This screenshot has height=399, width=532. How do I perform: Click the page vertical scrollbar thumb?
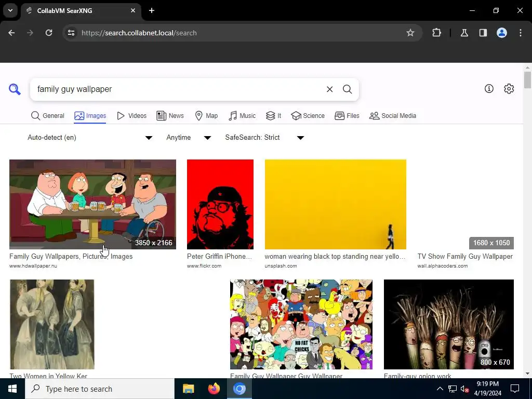click(x=527, y=80)
